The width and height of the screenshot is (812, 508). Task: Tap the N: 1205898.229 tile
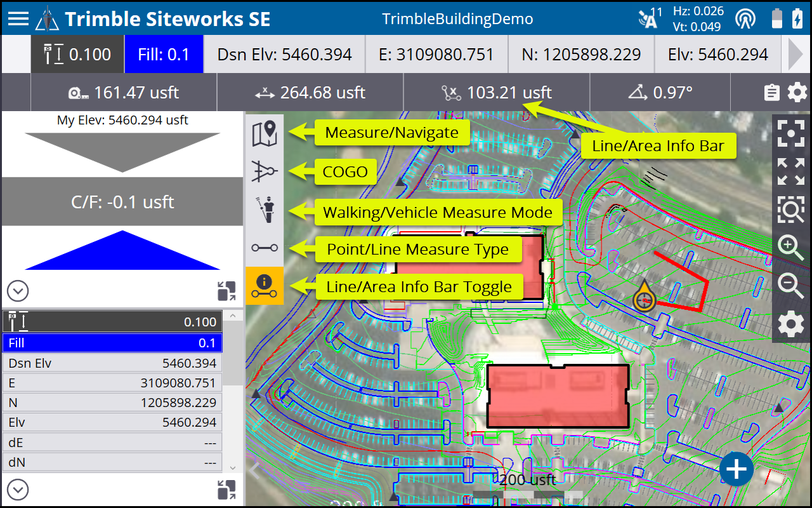(x=581, y=55)
